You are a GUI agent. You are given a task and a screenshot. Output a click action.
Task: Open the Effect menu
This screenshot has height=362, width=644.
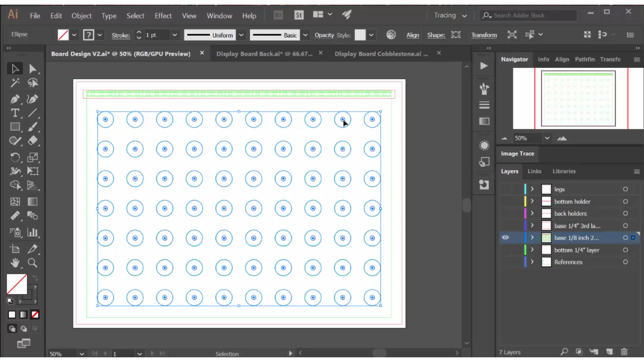tap(163, 15)
